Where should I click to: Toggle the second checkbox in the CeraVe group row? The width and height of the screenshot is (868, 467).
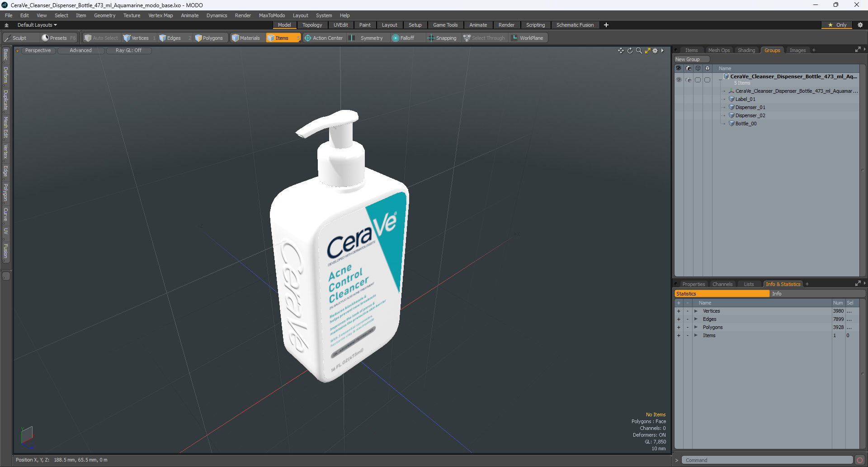708,80
